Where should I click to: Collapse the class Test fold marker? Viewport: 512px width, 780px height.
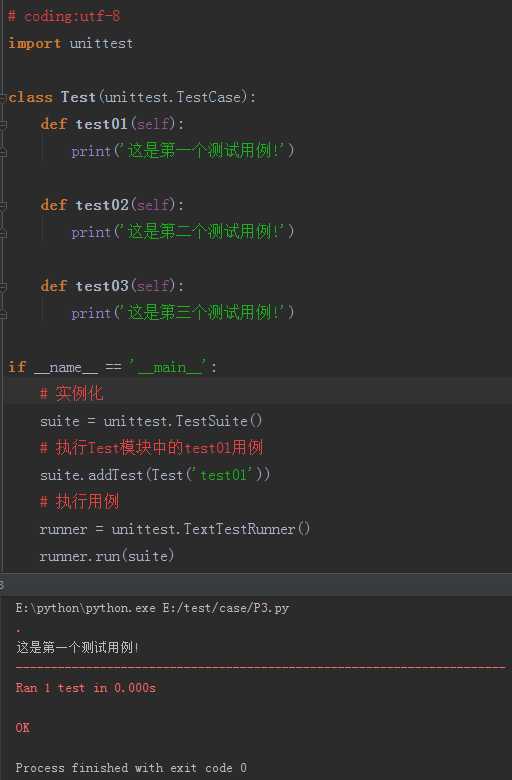(3, 97)
